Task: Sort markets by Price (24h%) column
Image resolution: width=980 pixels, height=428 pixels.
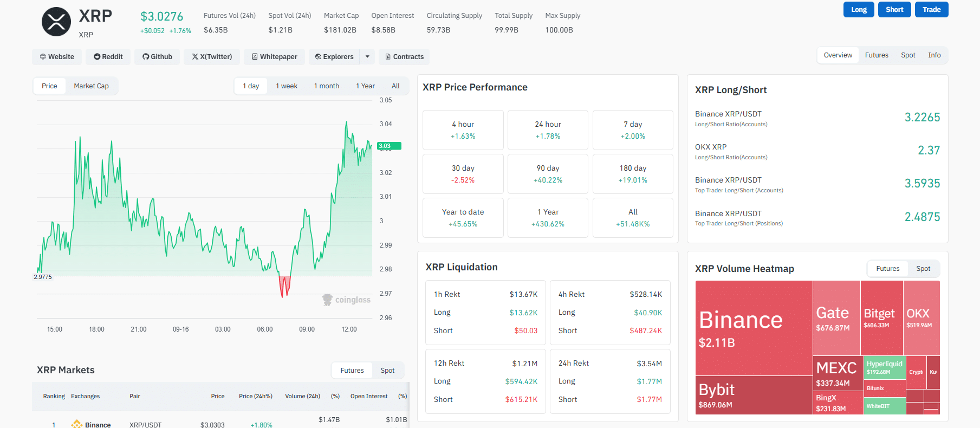Action: (x=256, y=397)
